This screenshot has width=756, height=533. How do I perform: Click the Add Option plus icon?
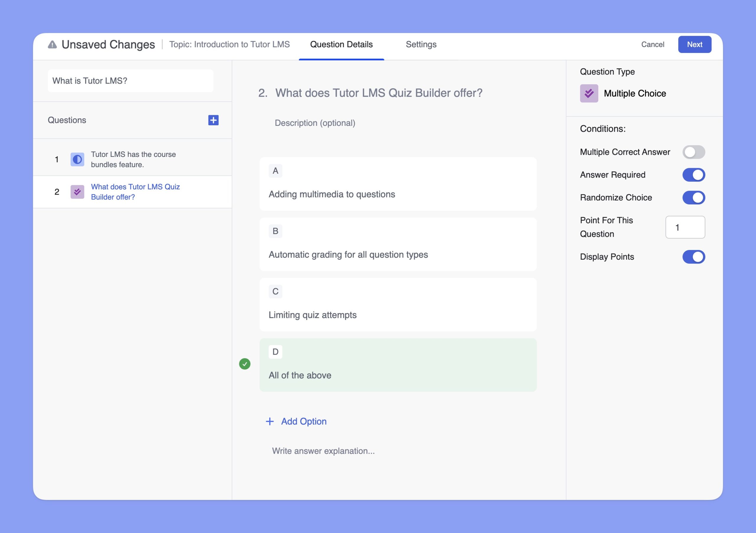[x=269, y=420]
